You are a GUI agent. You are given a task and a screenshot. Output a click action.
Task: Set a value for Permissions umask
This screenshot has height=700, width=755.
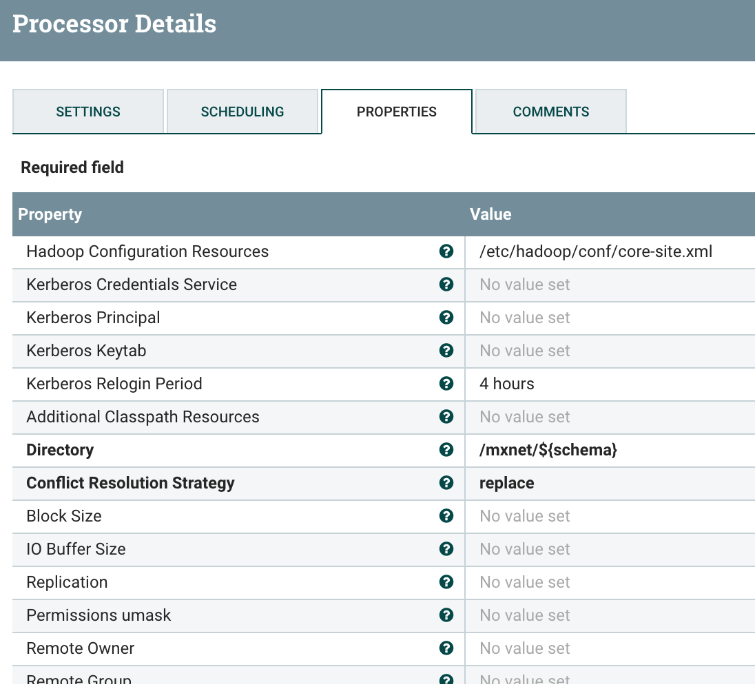(x=525, y=615)
